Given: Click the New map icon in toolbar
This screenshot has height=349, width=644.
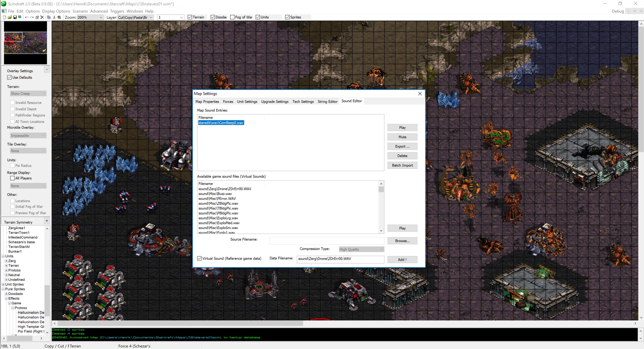Looking at the screenshot, I should 4,17.
